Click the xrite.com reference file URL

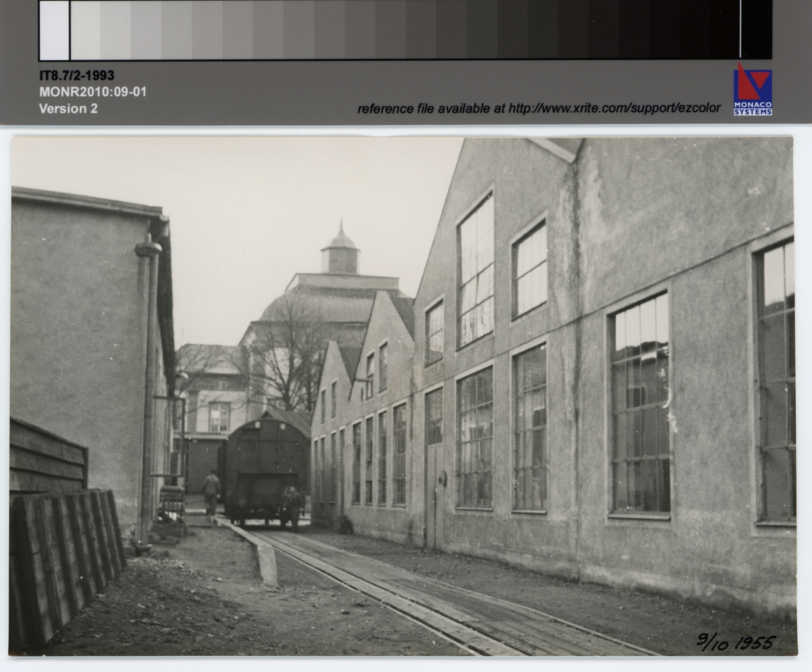(614, 108)
